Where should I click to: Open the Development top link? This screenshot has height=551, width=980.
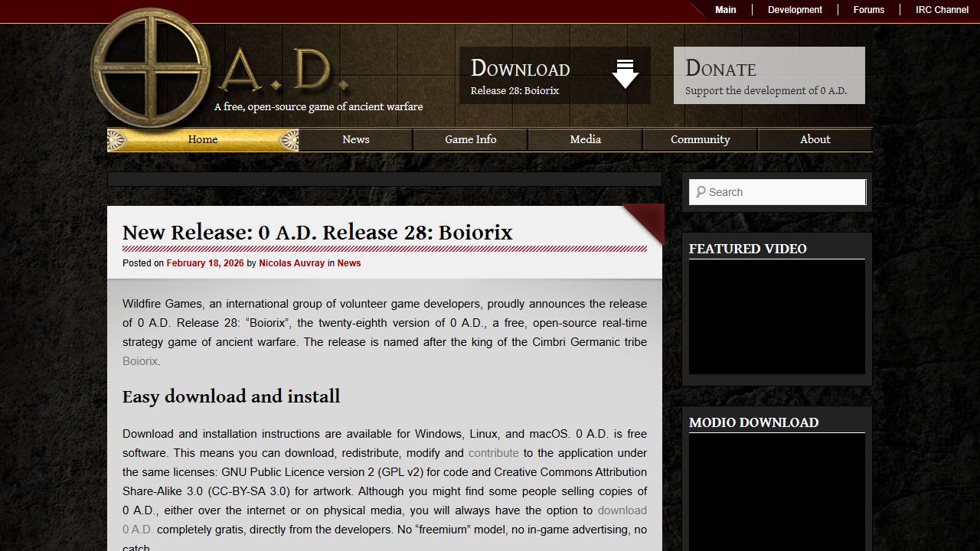[x=795, y=10]
